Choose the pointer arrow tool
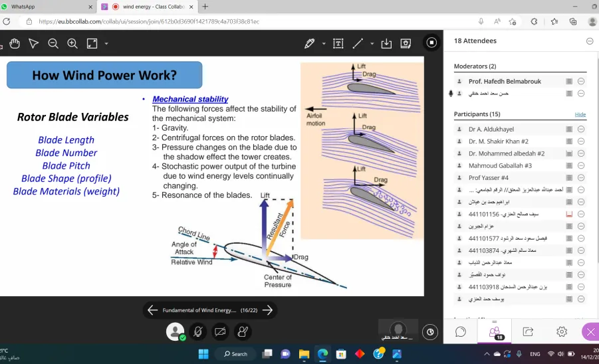The image size is (599, 364). point(34,43)
